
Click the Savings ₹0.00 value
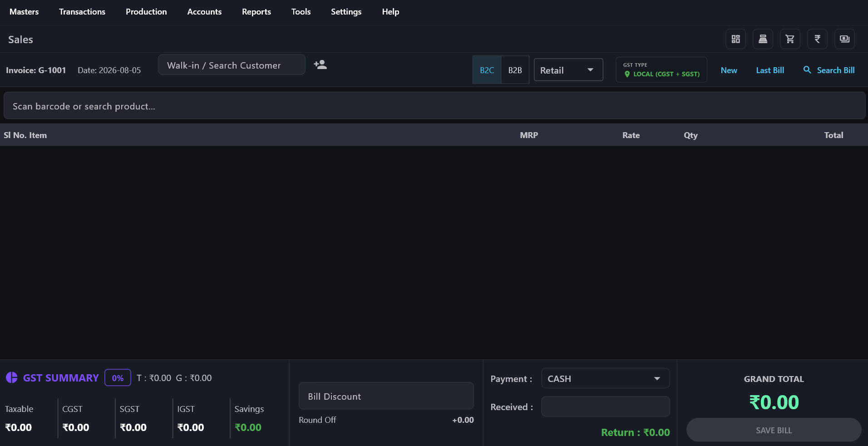248,427
